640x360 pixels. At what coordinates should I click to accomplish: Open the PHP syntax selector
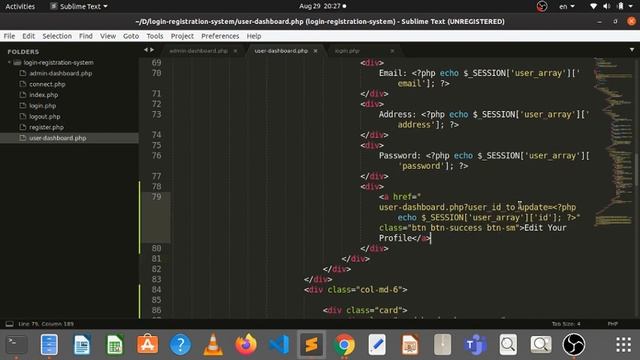(x=613, y=324)
